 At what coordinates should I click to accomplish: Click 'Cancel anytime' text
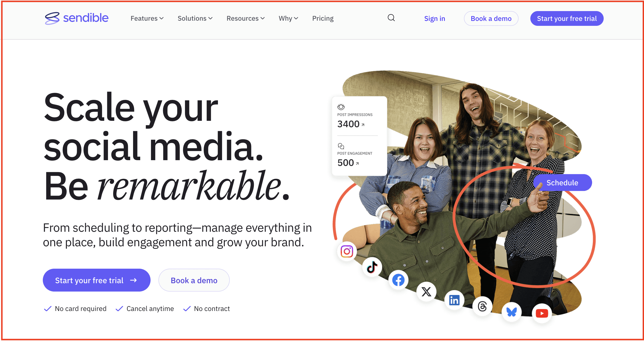tap(150, 309)
